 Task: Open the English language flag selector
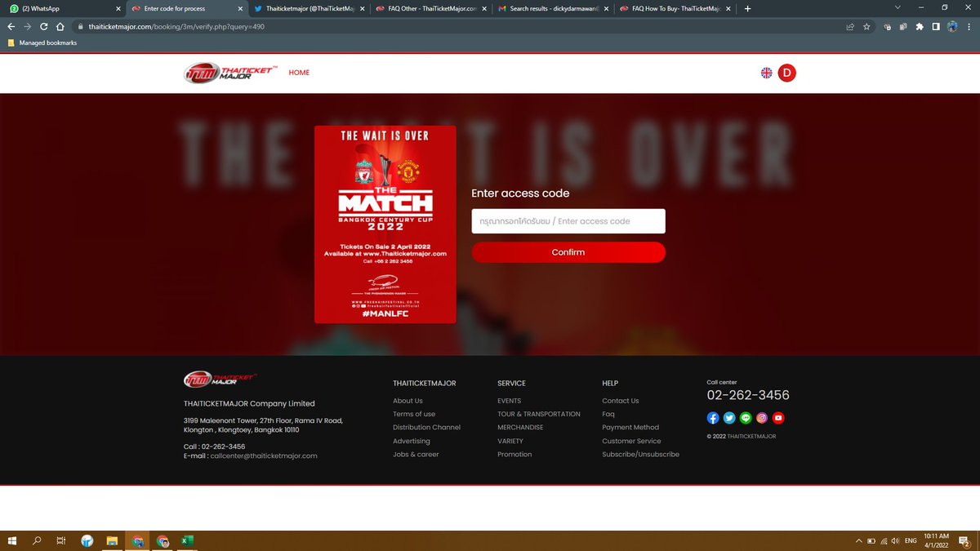click(766, 73)
